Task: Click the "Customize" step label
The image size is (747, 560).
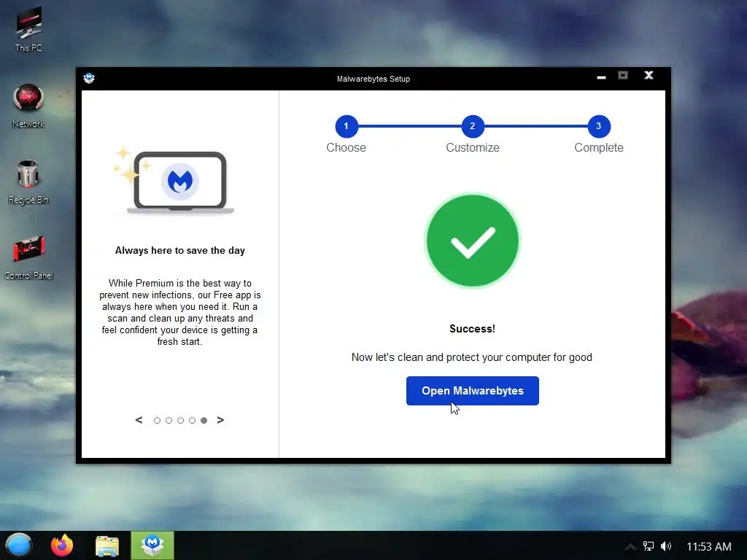Action: [x=473, y=147]
